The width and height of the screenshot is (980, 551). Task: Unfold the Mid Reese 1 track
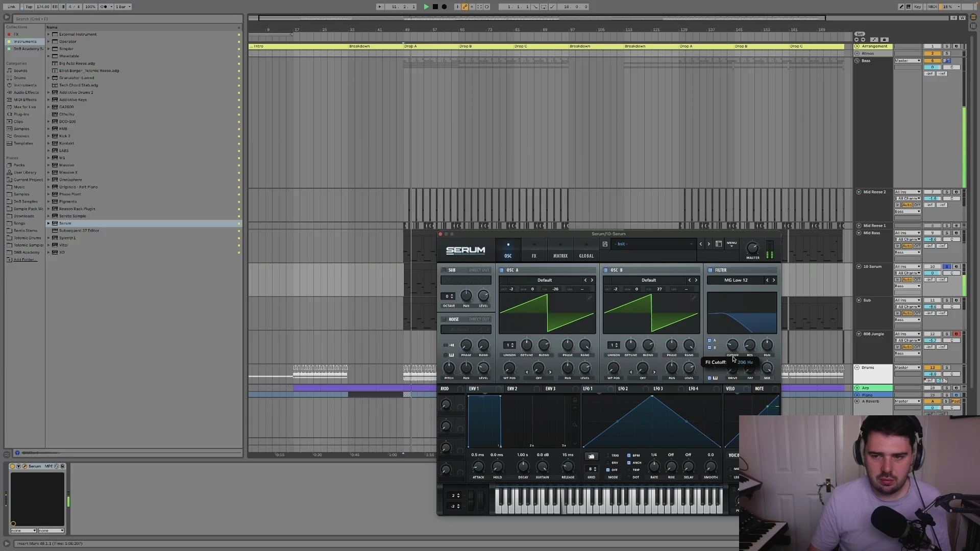tap(859, 226)
